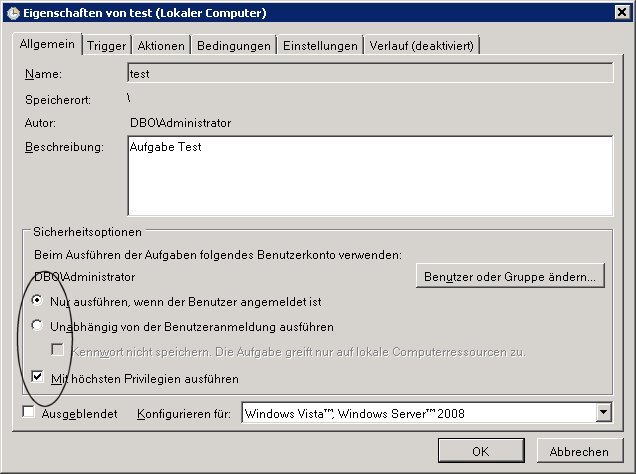Screen dimensions: 636x474
Task: Toggle 'Mit höchsten Privilegien ausführen' checkbox
Action: point(38,378)
